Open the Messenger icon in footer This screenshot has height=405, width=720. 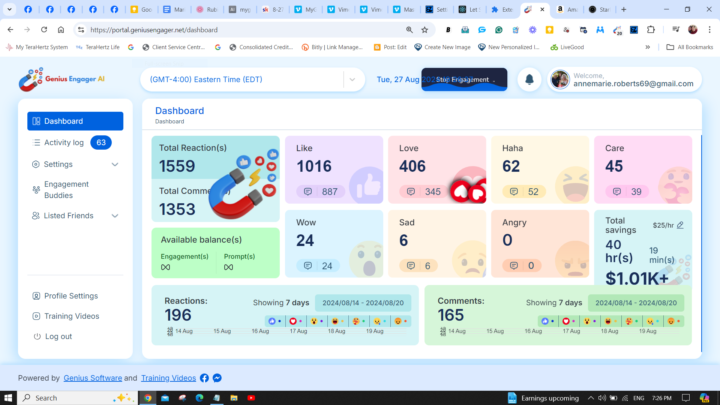[x=217, y=378]
